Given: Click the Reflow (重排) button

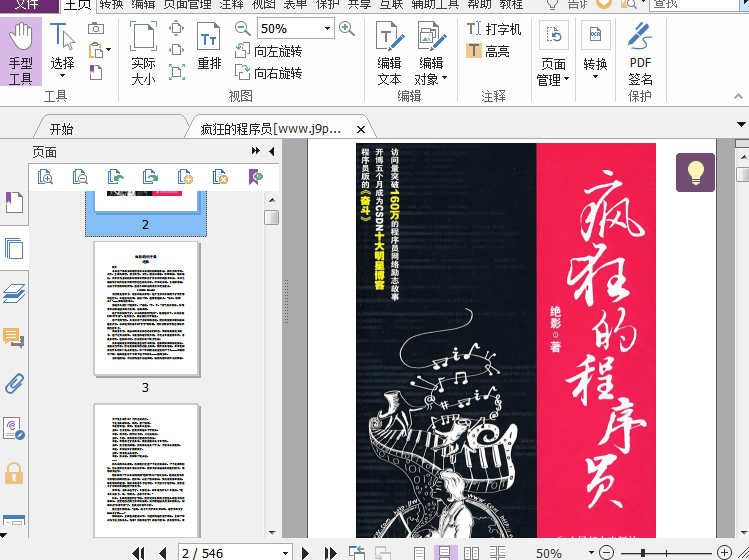Looking at the screenshot, I should pyautogui.click(x=209, y=46).
